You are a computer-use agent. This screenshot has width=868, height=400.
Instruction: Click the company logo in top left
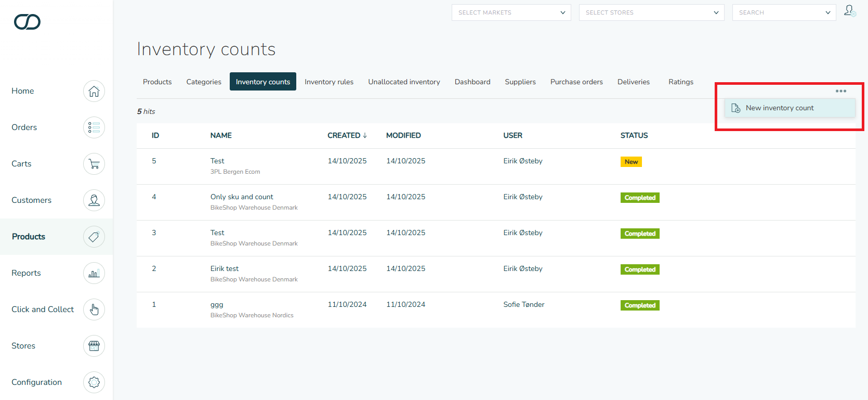click(x=27, y=22)
